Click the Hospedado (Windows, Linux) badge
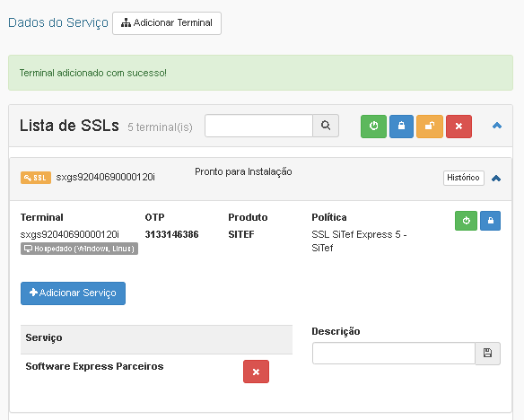The width and height of the screenshot is (524, 420). click(79, 249)
